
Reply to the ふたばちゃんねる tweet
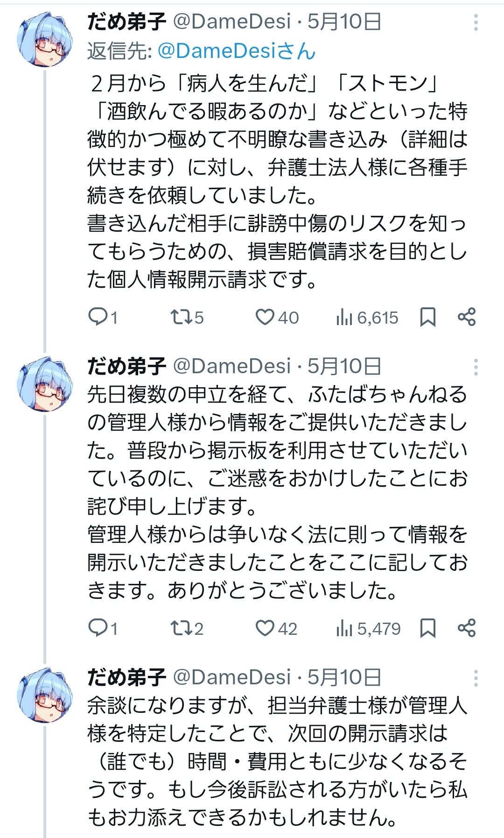pyautogui.click(x=98, y=628)
